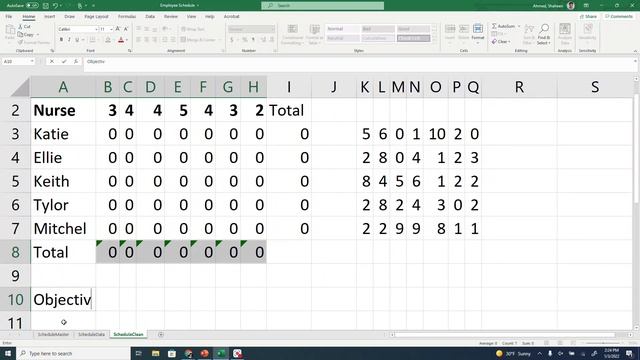
Task: Click the Analyze Data button
Action: click(x=564, y=34)
